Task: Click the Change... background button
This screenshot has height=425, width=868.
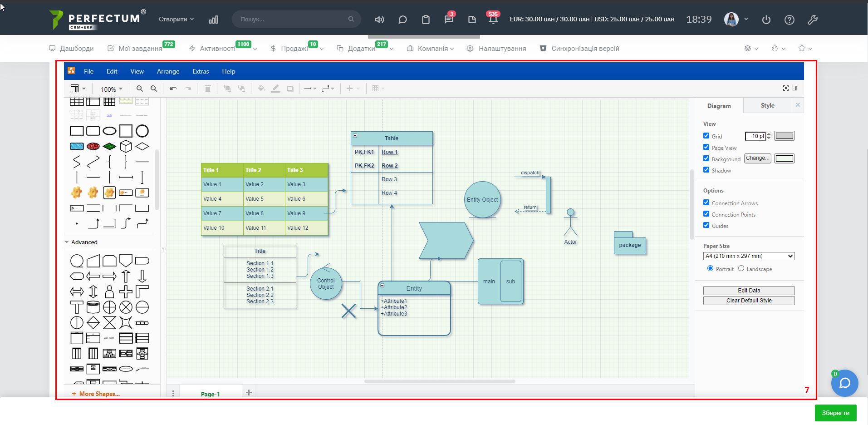Action: tap(757, 158)
